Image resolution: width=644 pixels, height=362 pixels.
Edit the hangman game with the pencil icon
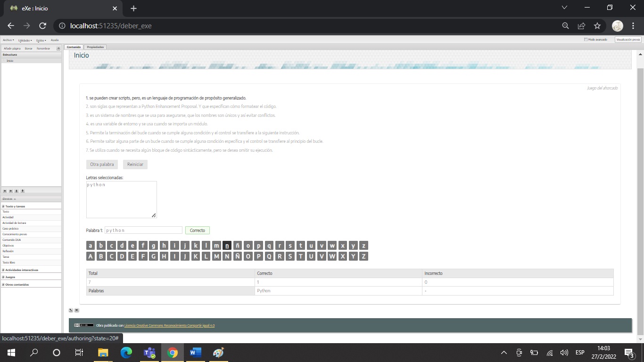(x=71, y=310)
